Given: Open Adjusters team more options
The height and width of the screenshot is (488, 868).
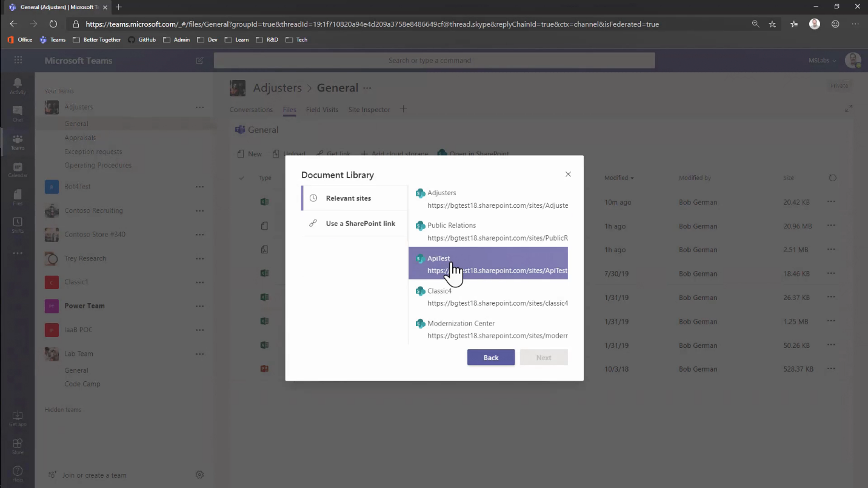Looking at the screenshot, I should click(199, 107).
